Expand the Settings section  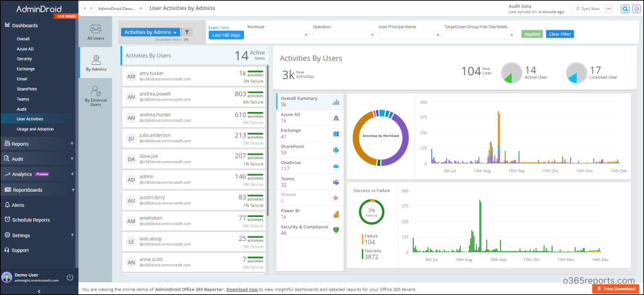point(72,235)
